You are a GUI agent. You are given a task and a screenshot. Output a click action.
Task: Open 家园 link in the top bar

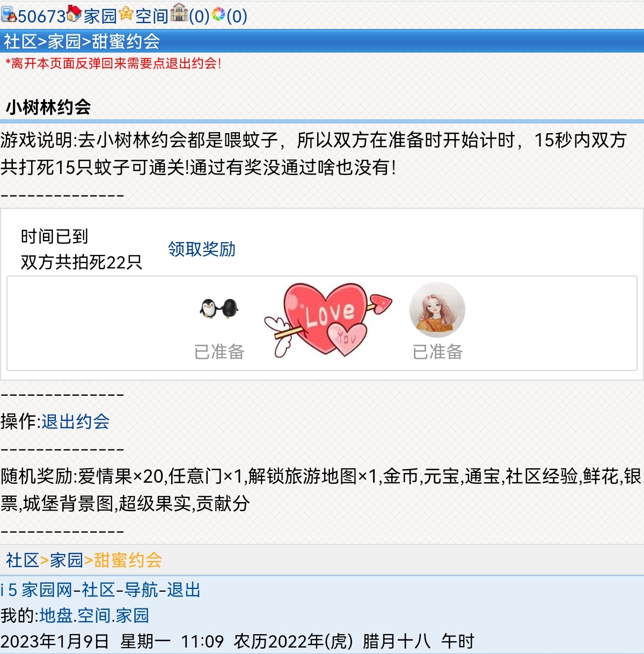tap(100, 16)
